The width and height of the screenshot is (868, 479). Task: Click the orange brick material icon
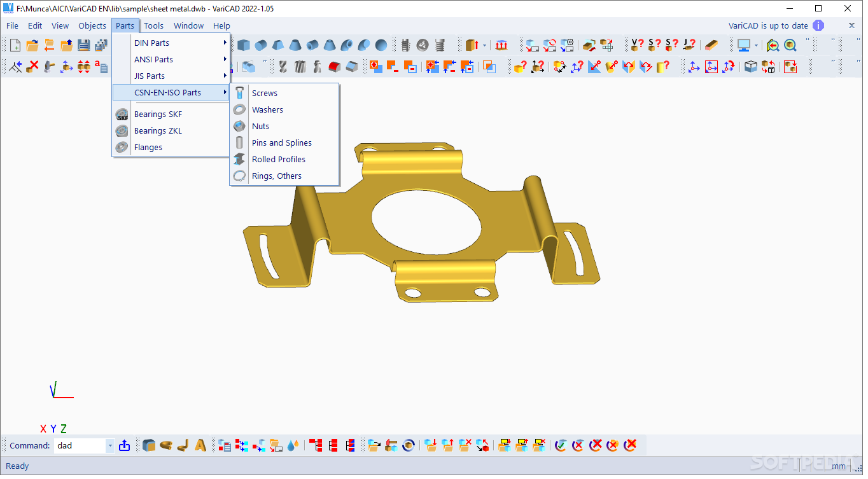click(711, 45)
